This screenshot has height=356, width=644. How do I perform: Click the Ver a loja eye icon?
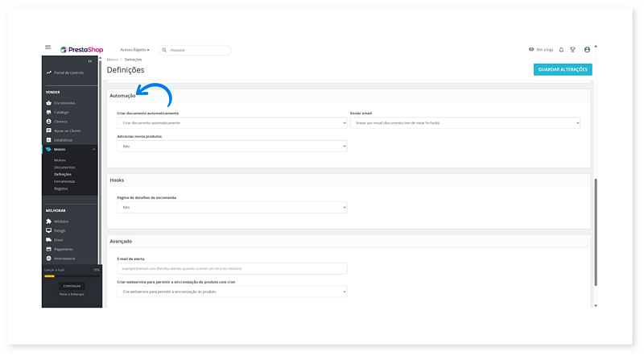point(531,49)
